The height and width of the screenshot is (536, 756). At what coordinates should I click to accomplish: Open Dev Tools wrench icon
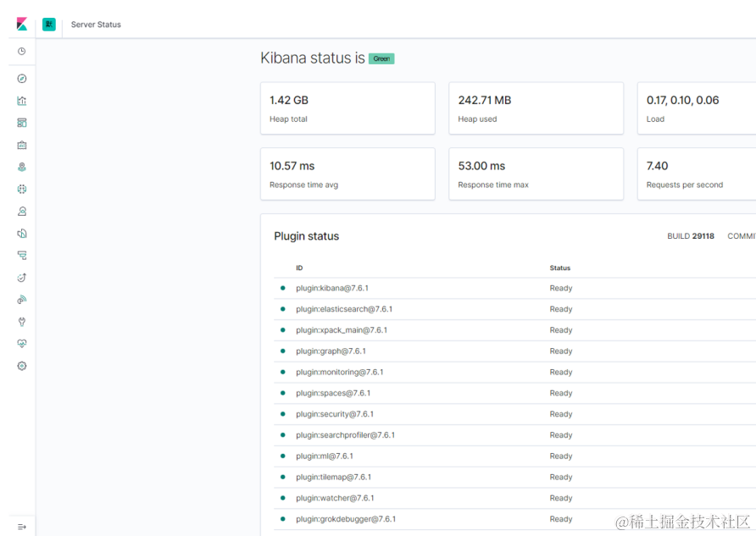point(22,322)
